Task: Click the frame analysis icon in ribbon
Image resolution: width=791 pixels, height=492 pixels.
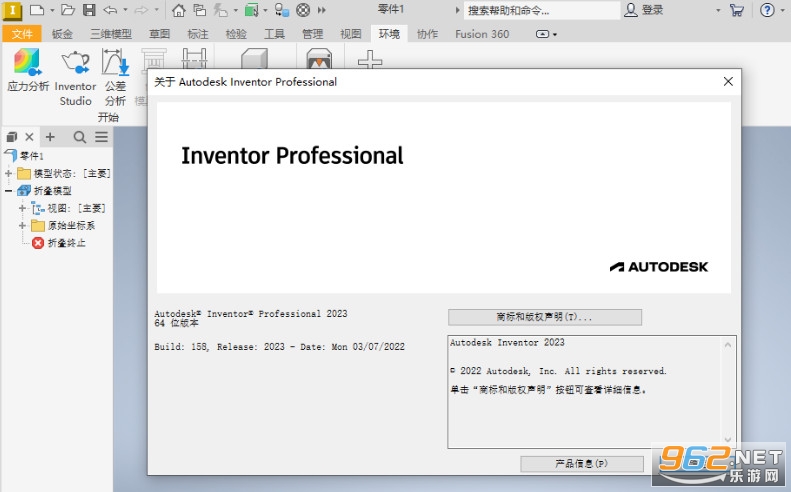Action: [x=194, y=58]
